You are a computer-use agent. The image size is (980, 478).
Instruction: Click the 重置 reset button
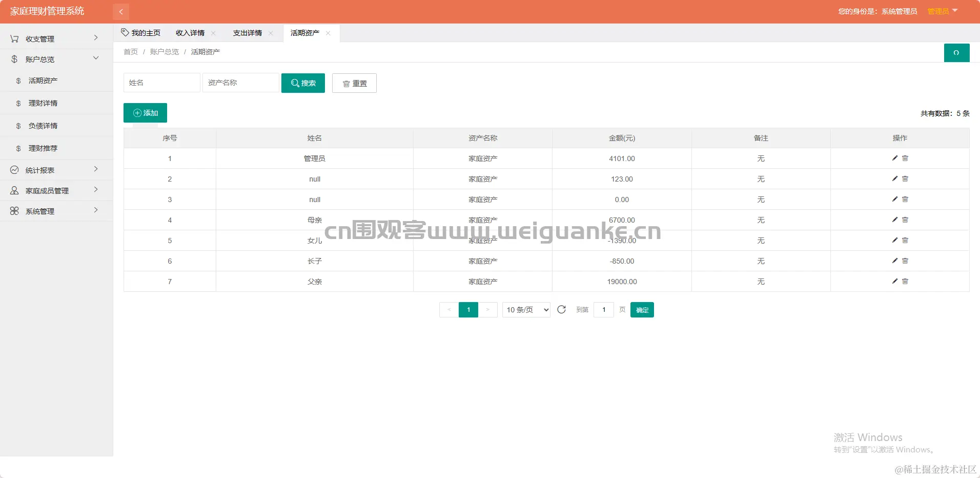click(x=354, y=83)
